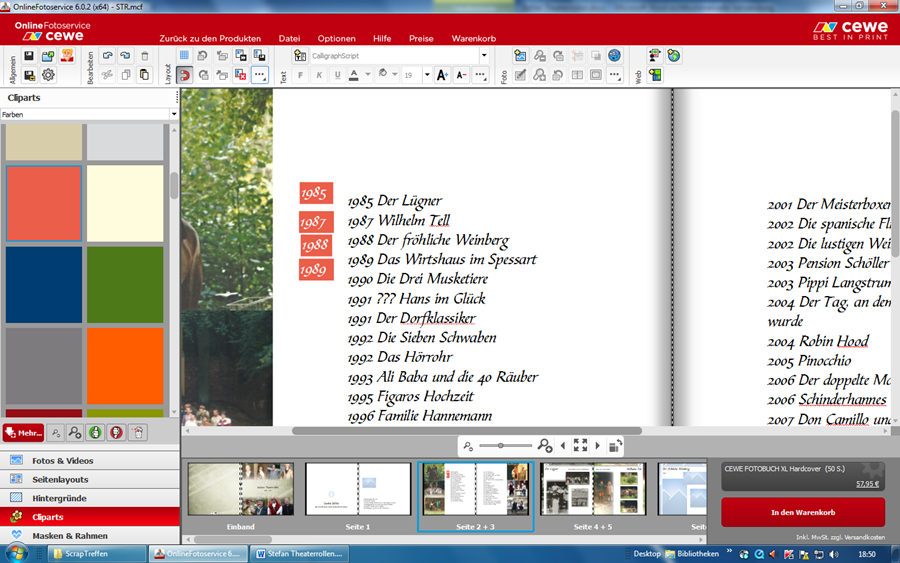Open more Text options

click(x=480, y=75)
